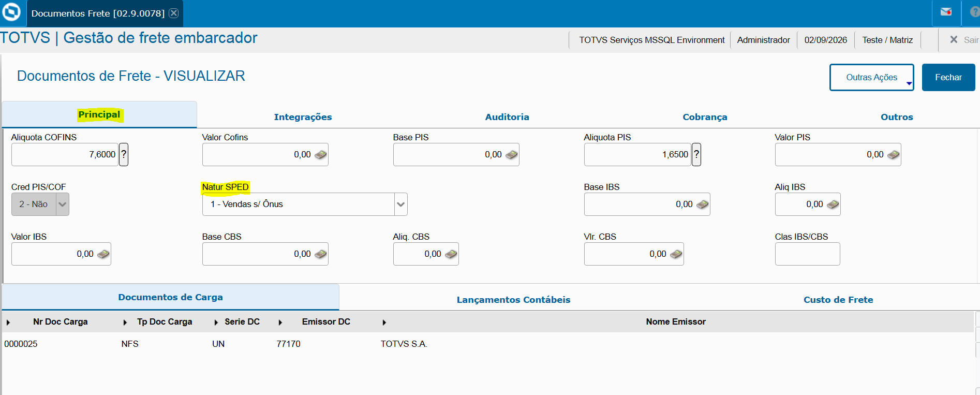980x395 pixels.
Task: Click the help icon beside Aliquota PIS
Action: pos(696,154)
